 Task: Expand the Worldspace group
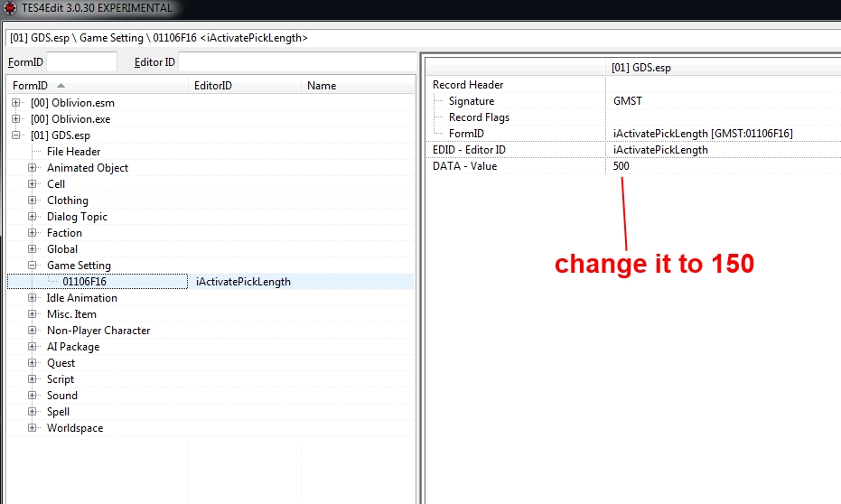pos(33,428)
